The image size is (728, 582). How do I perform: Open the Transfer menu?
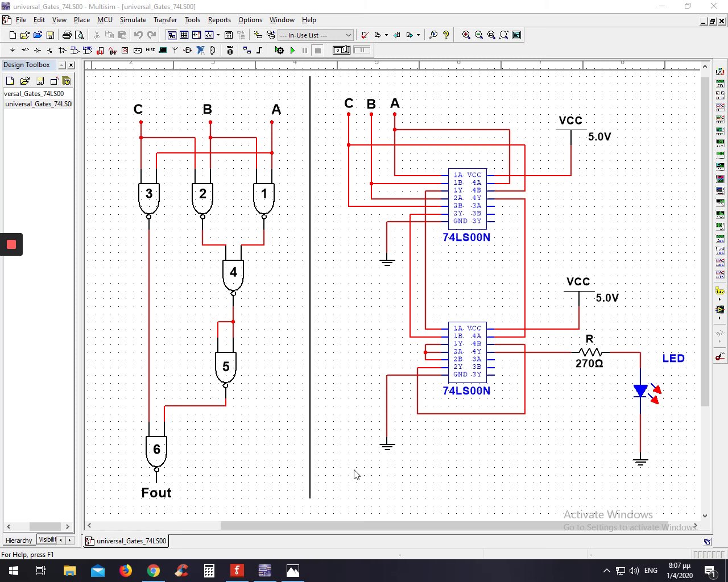click(x=165, y=20)
